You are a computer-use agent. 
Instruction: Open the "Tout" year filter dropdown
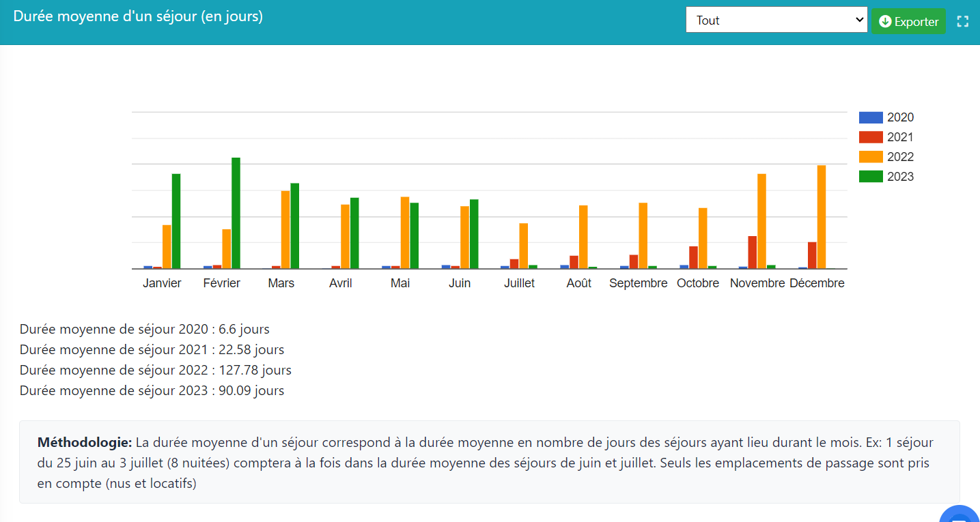coord(776,20)
